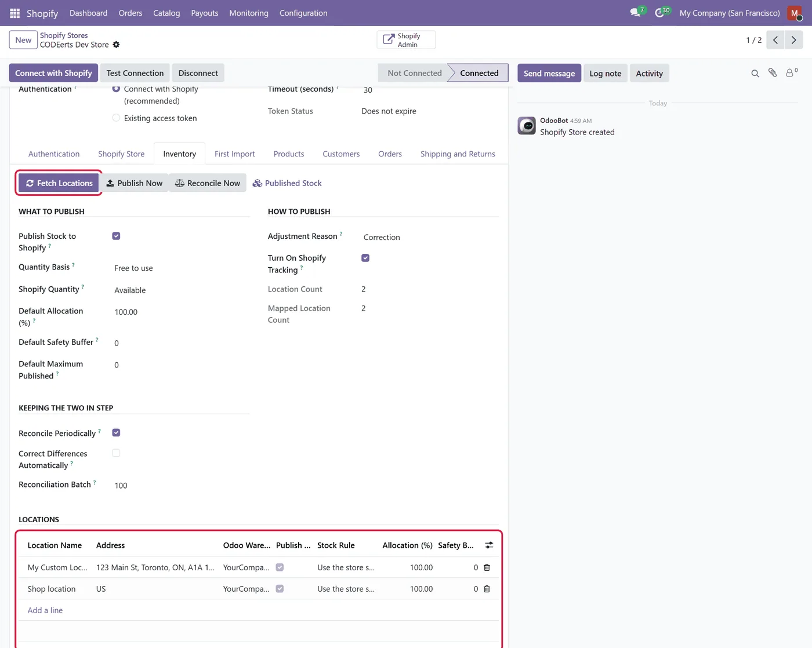The image size is (812, 648).
Task: Open Odoo Warehouse field for My Custom Location
Action: click(246, 567)
